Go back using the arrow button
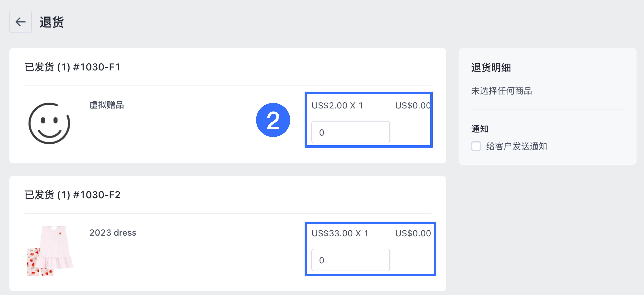Screen dimensions: 644x295 tap(20, 22)
